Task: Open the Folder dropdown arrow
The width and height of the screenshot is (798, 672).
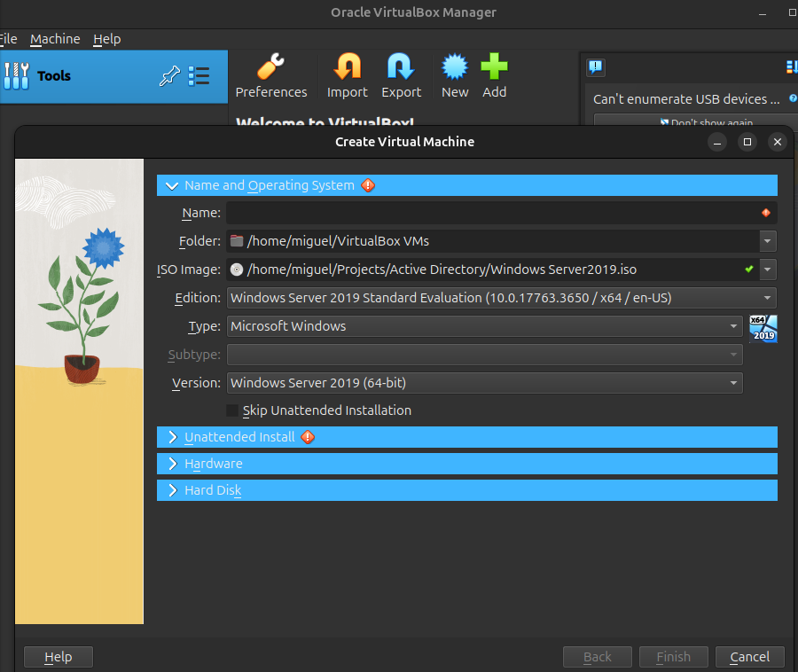Action: pyautogui.click(x=768, y=241)
